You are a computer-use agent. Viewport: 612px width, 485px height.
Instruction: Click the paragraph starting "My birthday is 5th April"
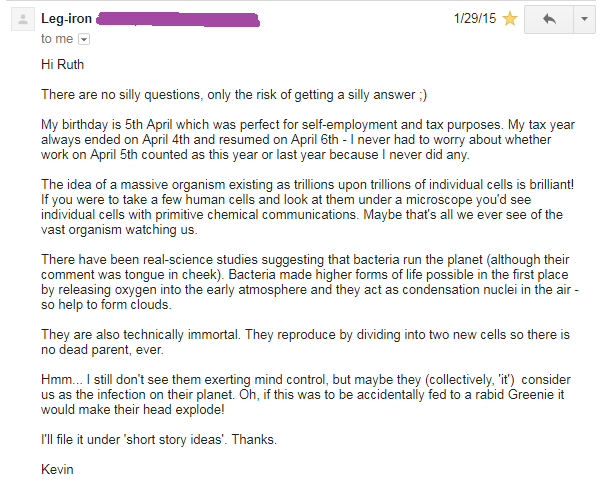[x=300, y=139]
